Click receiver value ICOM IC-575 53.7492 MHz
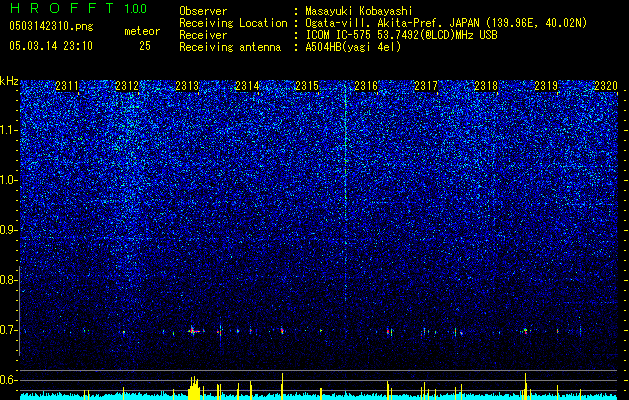The height and width of the screenshot is (400, 629). point(401,35)
